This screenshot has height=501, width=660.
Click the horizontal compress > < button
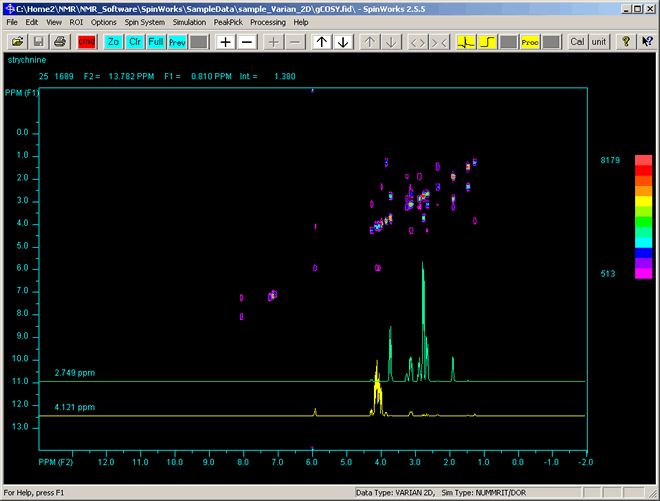click(x=439, y=42)
